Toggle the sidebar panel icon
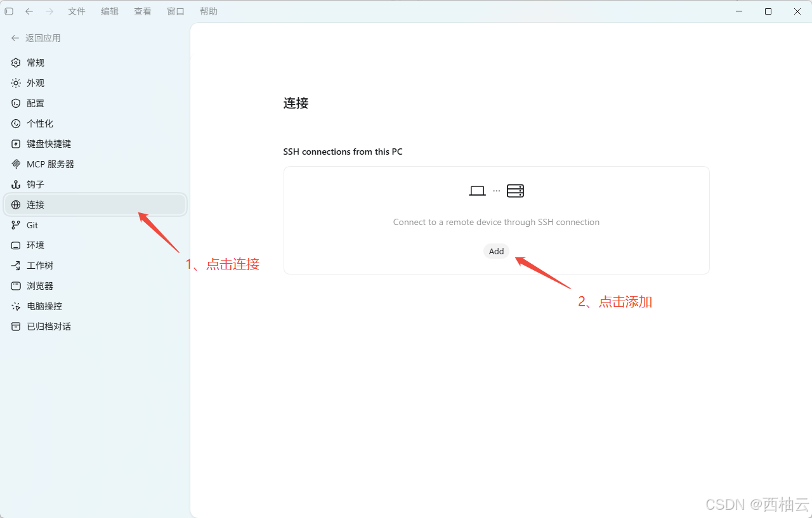This screenshot has width=812, height=518. point(9,11)
